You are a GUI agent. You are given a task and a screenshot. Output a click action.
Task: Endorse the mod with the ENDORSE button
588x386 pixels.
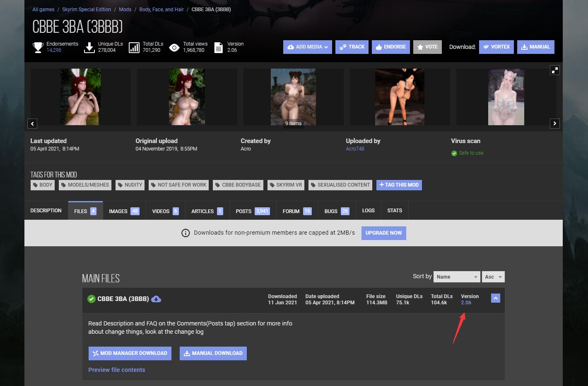(391, 47)
